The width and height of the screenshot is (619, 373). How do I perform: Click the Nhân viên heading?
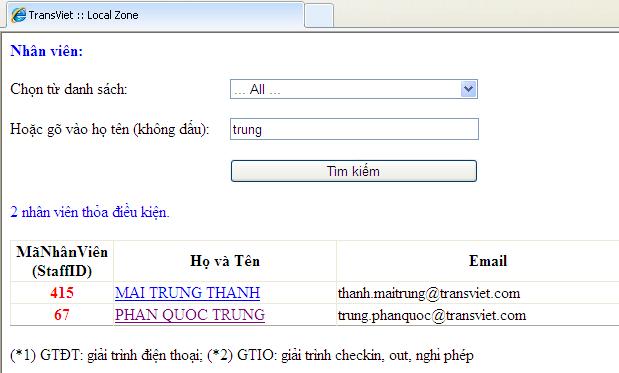pos(47,51)
